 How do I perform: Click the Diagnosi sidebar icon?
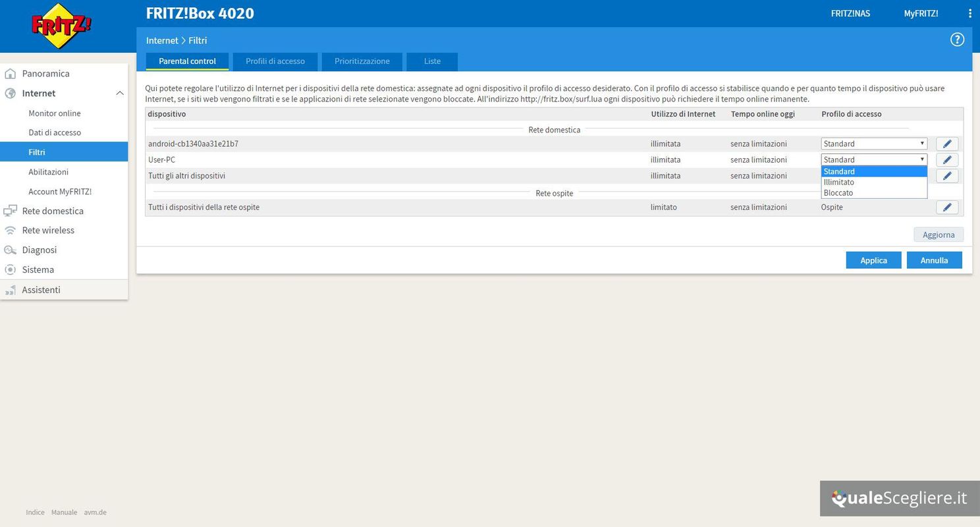click(x=10, y=250)
